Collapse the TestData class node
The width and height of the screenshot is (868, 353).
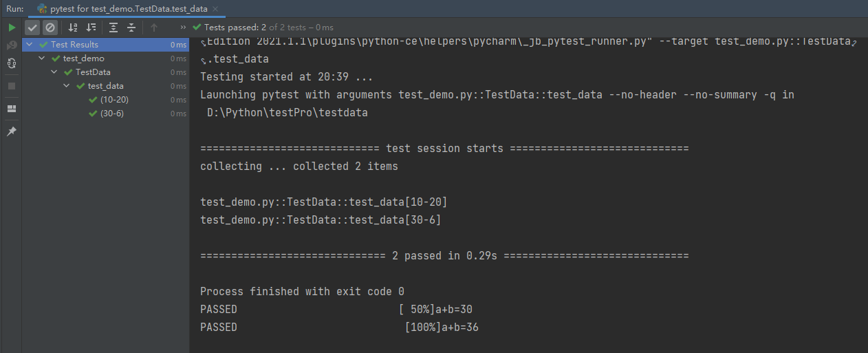point(55,72)
